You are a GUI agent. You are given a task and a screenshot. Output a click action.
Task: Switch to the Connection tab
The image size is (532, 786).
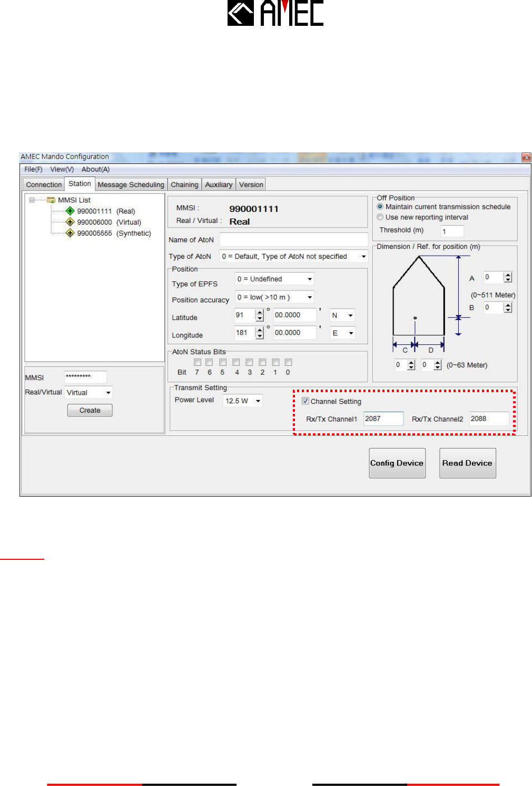(x=44, y=185)
